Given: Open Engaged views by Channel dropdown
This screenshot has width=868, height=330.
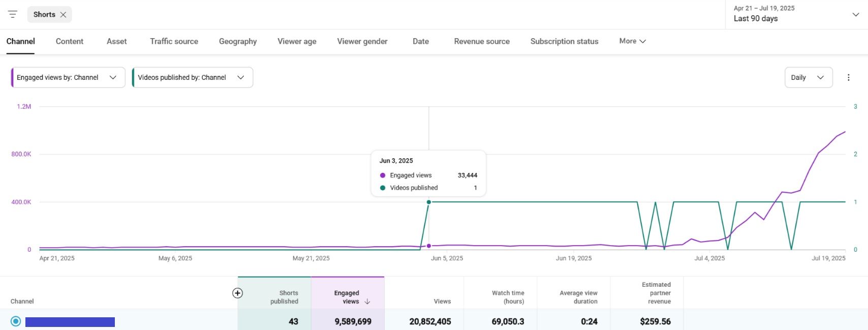Looking at the screenshot, I should tap(68, 77).
